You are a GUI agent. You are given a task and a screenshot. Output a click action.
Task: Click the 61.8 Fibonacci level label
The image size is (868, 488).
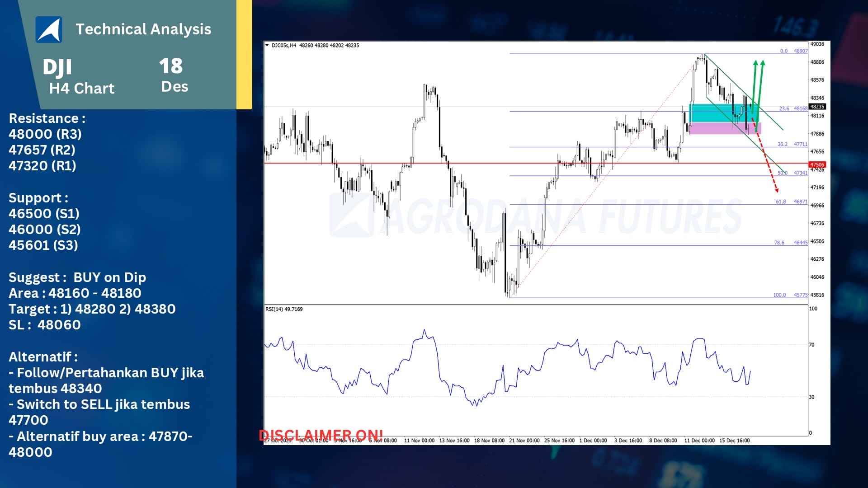point(781,202)
